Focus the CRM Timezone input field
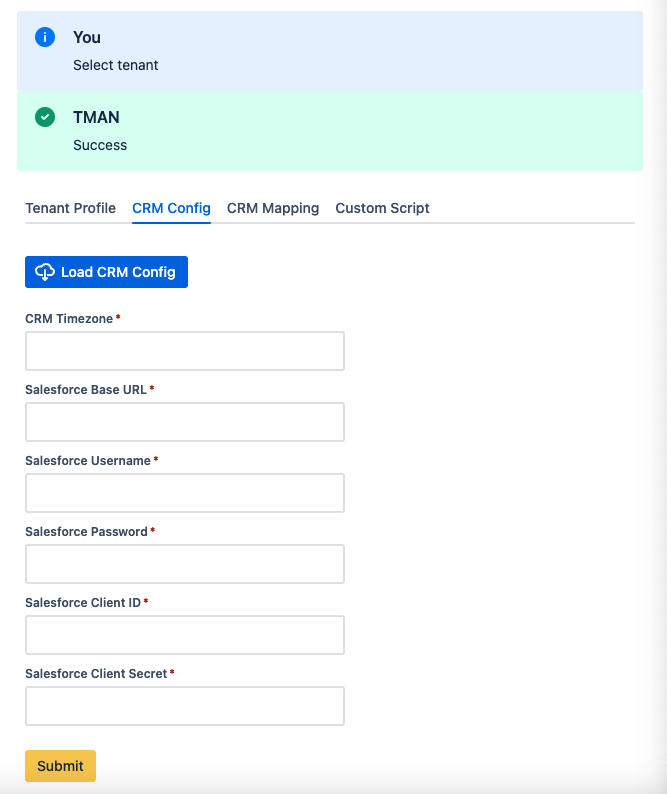This screenshot has height=794, width=667. [185, 351]
